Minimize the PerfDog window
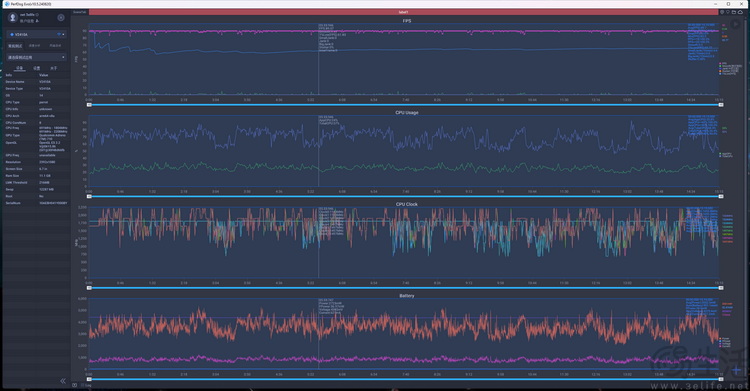750x391 pixels. click(x=716, y=4)
